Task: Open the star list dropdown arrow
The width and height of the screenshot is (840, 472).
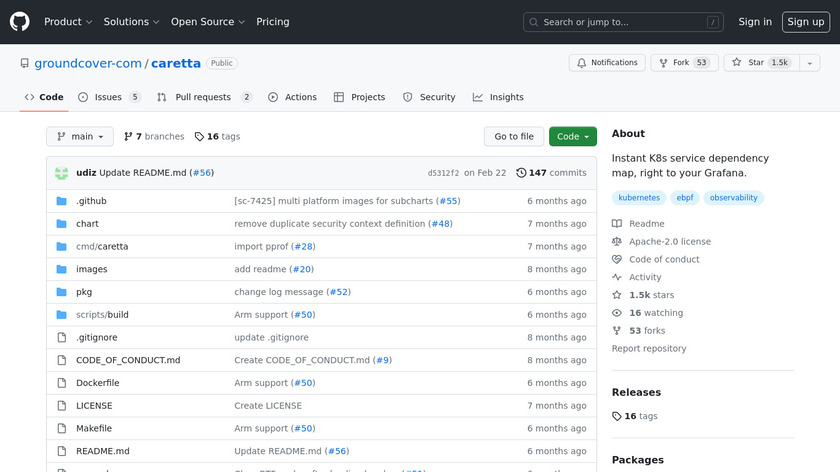Action: click(x=809, y=63)
